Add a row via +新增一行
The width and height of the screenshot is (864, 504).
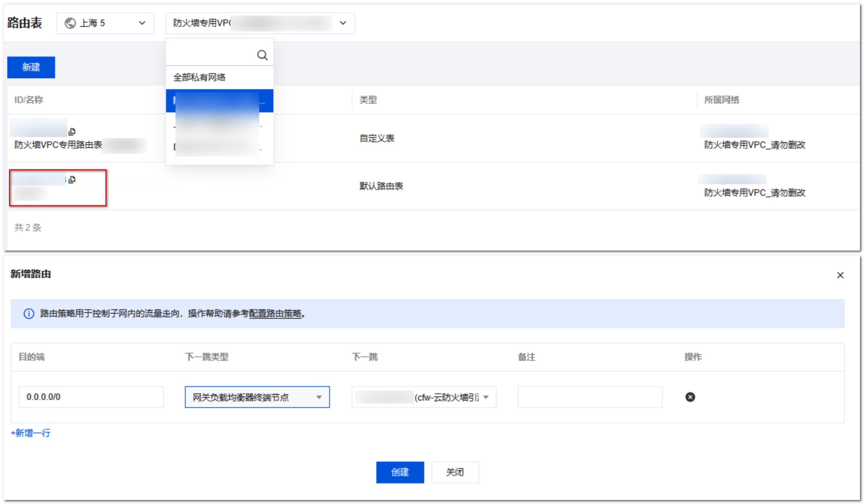31,433
